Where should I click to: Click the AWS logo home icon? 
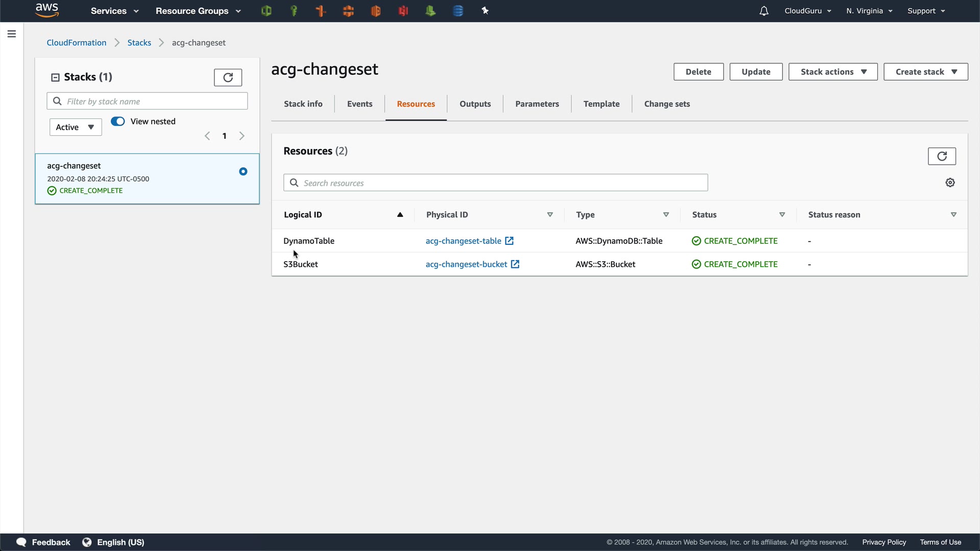tap(47, 10)
